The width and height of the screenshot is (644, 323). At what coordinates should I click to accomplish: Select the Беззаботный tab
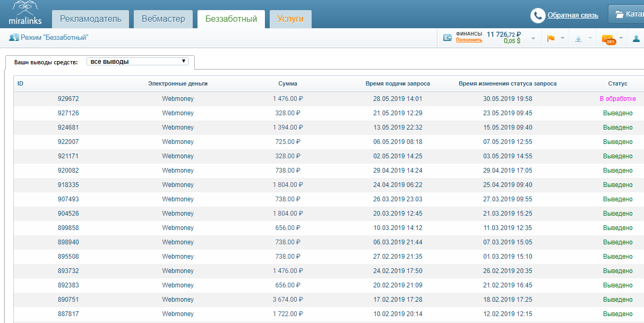[x=231, y=19]
